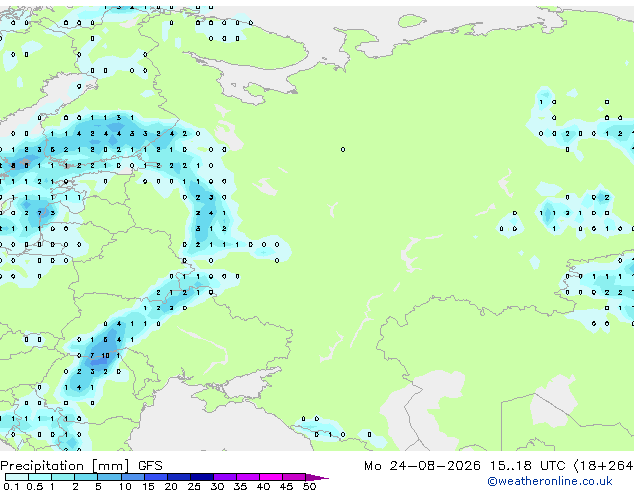Click the legend label '10'
This screenshot has height=490, width=634.
(x=125, y=486)
